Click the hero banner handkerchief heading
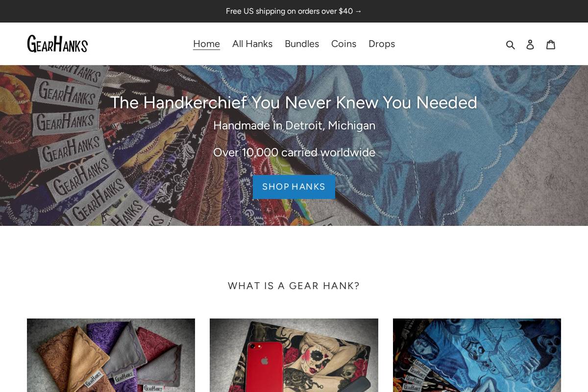Screen dimensions: 588x392 [x=294, y=102]
